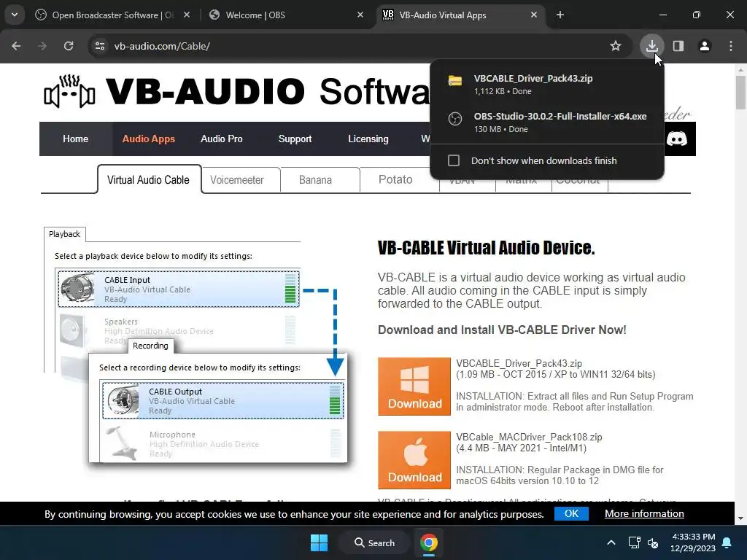Close the Open Broadcaster Software tab
Viewport: 747px width, 560px height.
pos(187,15)
